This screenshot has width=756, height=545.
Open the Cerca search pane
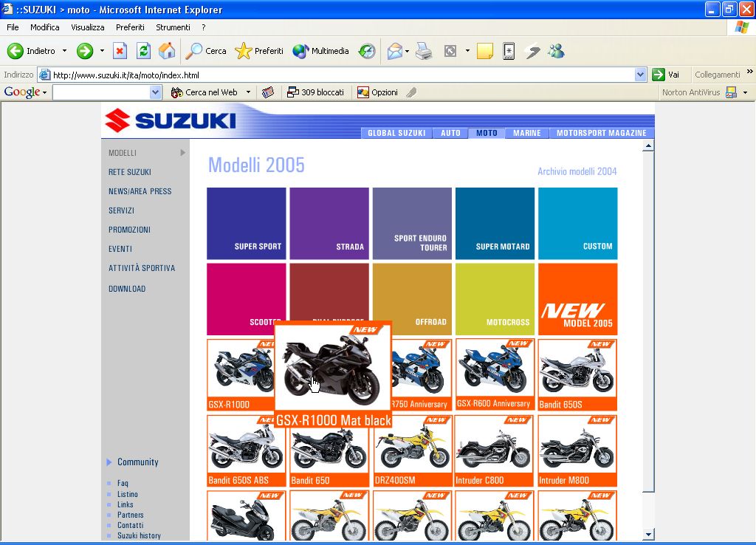point(206,51)
